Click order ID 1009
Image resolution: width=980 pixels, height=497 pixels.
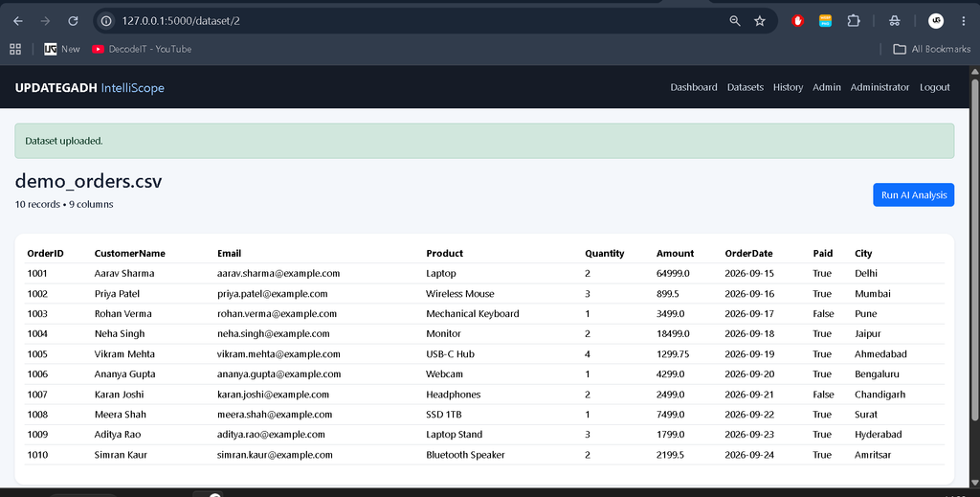pyautogui.click(x=37, y=435)
